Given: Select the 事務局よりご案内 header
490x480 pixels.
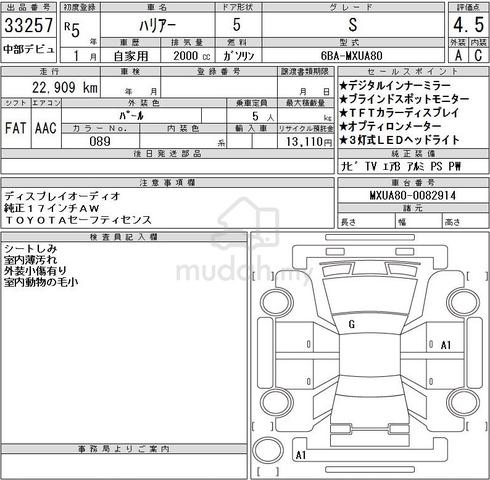Looking at the screenshot, I should (124, 449).
